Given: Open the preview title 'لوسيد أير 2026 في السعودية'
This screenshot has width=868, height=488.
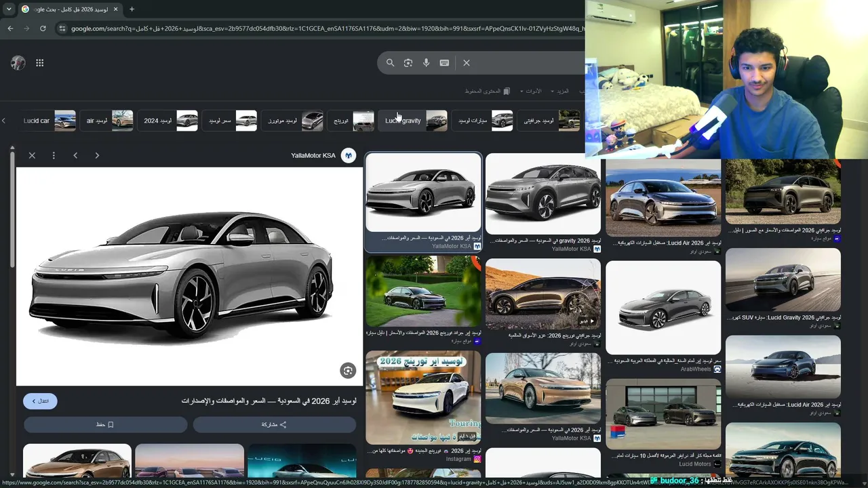Looking at the screenshot, I should 269,401.
